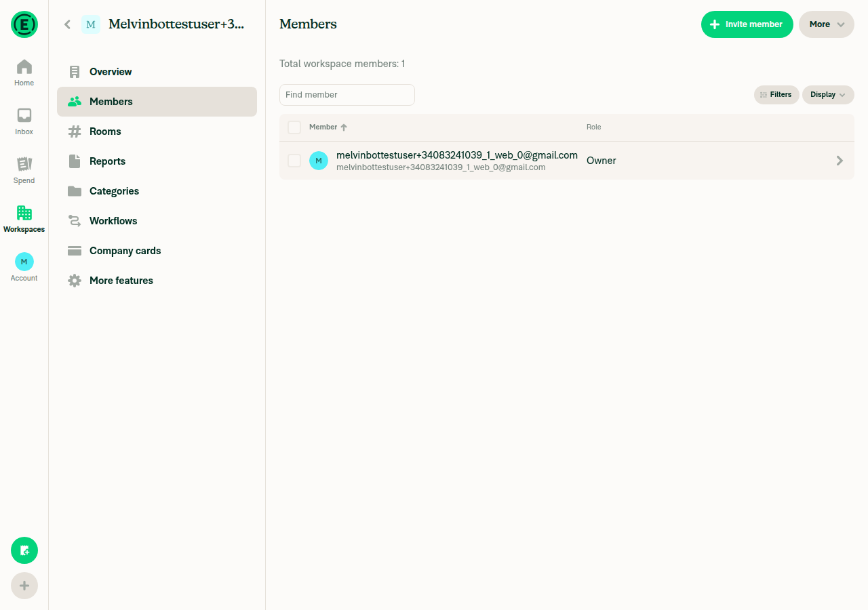Click the workspace M avatar in header
The image size is (868, 610).
pos(91,24)
